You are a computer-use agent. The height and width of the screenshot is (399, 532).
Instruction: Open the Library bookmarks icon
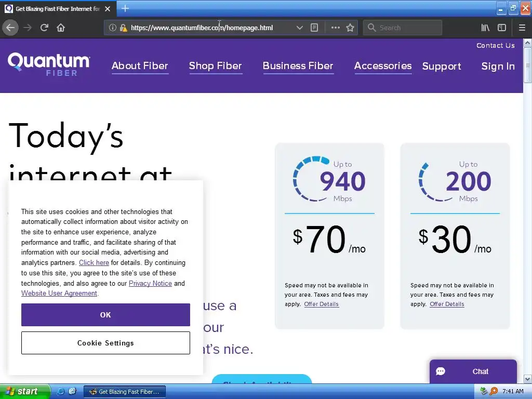tap(485, 28)
